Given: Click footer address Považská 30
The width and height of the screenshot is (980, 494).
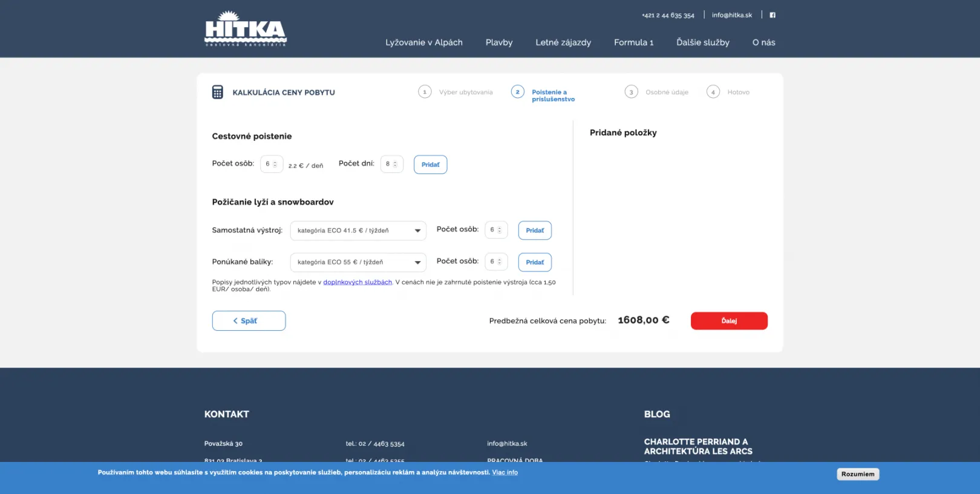Looking at the screenshot, I should point(223,444).
